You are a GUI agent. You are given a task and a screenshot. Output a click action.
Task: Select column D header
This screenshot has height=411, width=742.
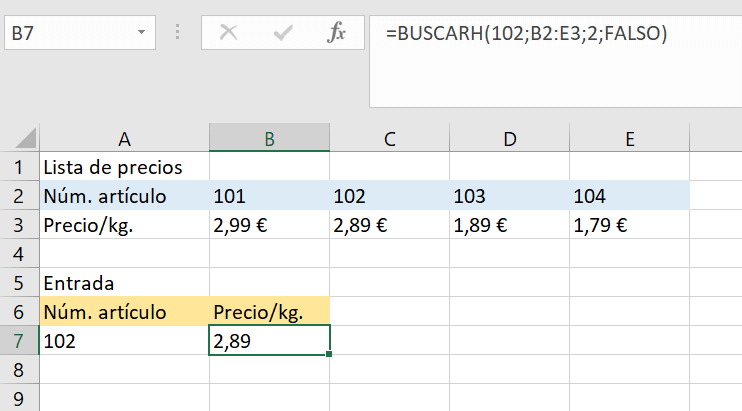[x=510, y=139]
